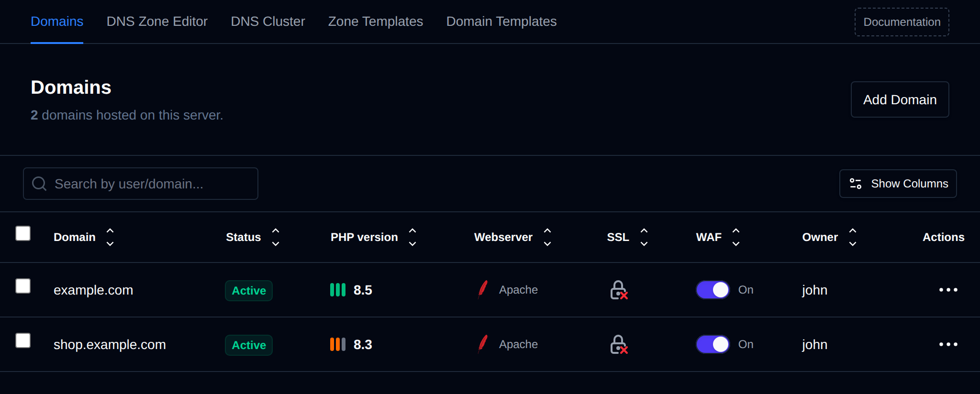Open the DNS Cluster tab
Screen dimensions: 980x394
[268, 22]
